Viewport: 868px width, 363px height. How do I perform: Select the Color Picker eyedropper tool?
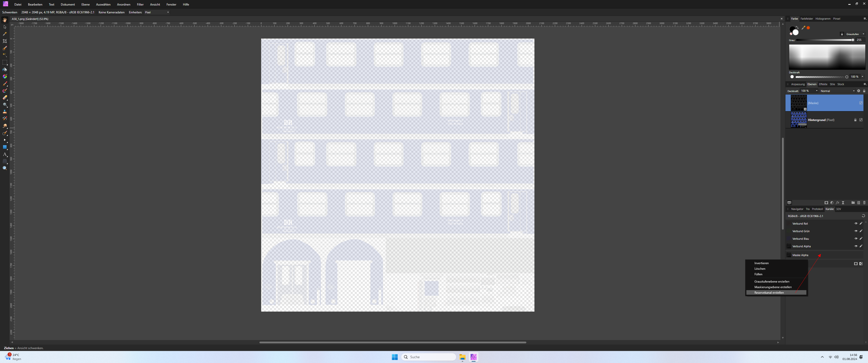5,34
